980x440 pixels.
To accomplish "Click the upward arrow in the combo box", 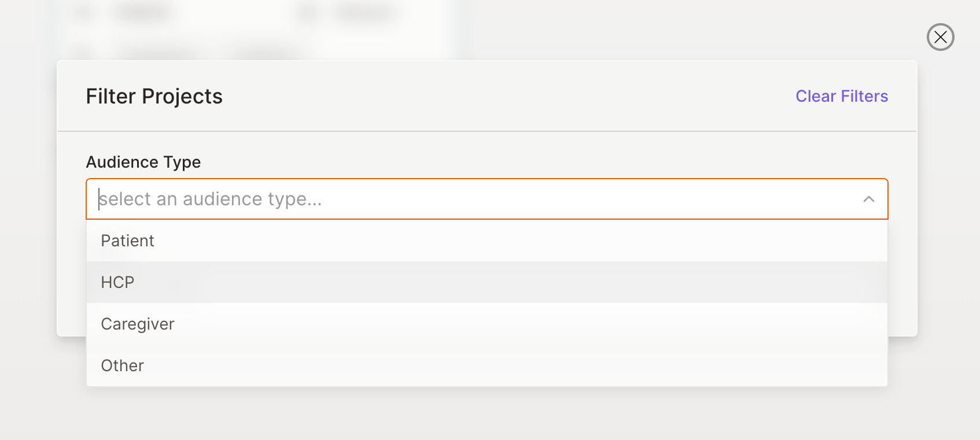I will [868, 199].
